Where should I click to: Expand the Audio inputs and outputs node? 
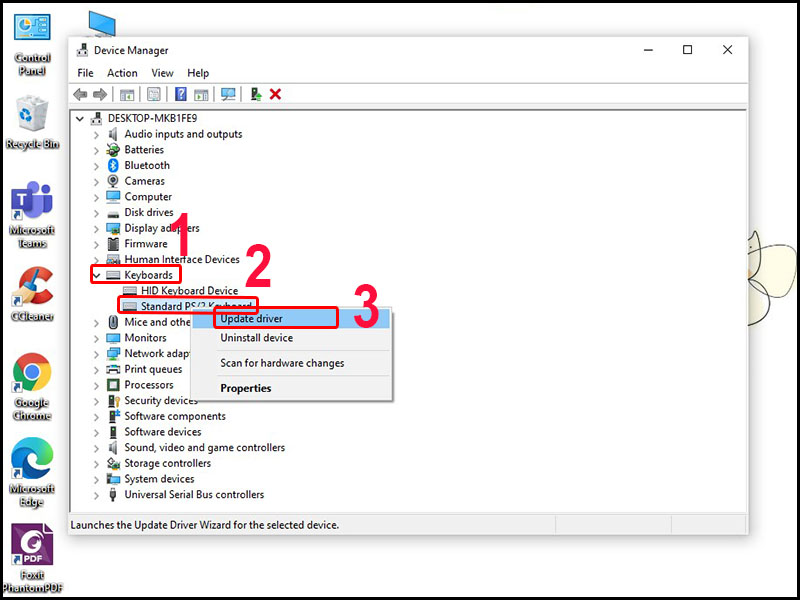[x=96, y=135]
